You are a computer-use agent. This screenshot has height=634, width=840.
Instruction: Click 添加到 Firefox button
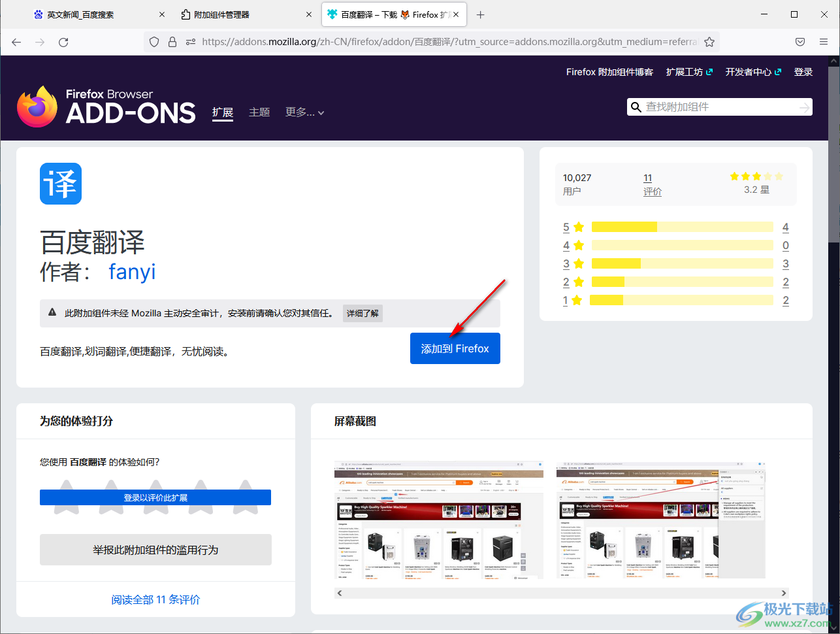point(455,348)
